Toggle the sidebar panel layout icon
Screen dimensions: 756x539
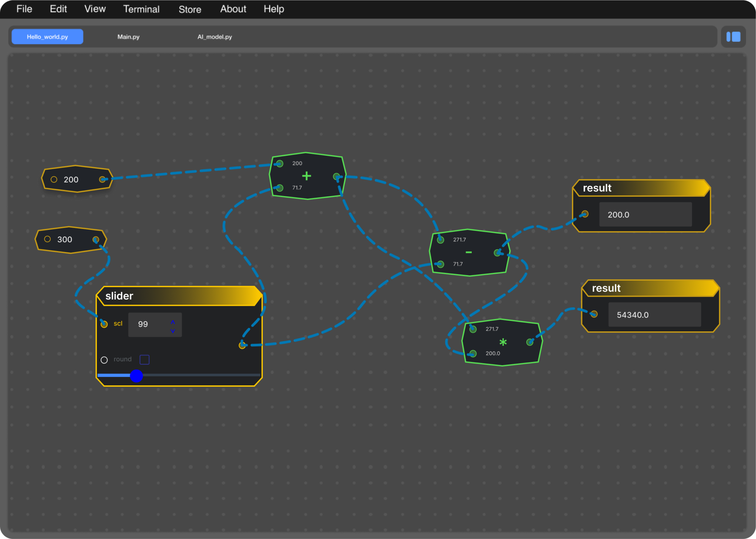[x=733, y=37]
